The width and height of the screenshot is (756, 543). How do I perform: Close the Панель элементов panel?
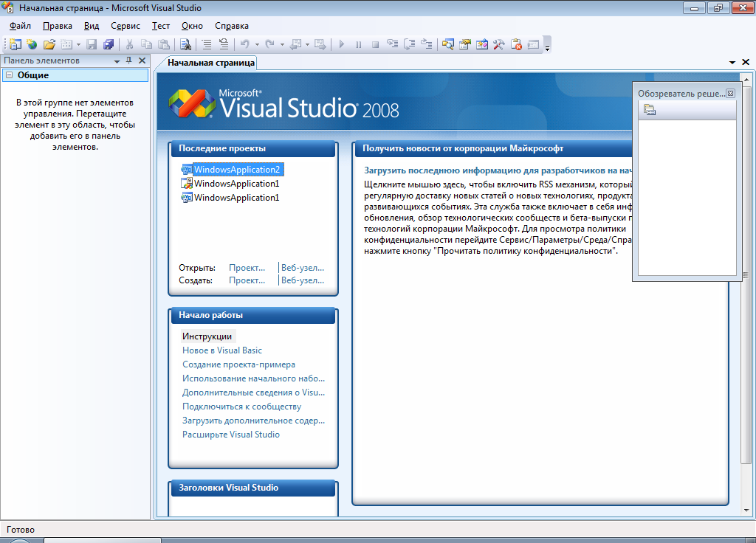(x=142, y=60)
